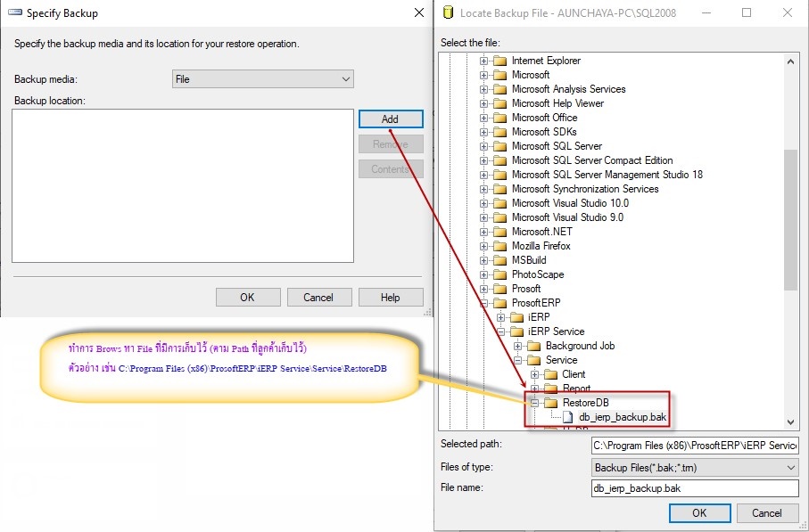
Task: Collapse the iERP Service node
Action: point(500,332)
